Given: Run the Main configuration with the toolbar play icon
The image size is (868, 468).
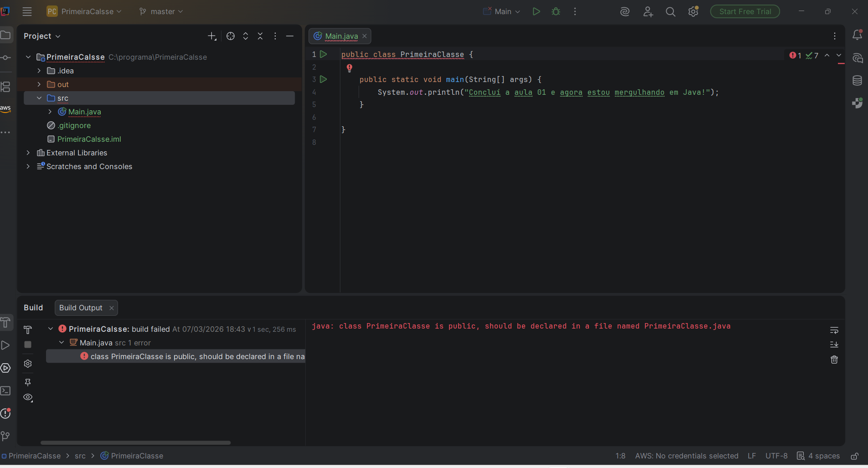Looking at the screenshot, I should coord(536,11).
